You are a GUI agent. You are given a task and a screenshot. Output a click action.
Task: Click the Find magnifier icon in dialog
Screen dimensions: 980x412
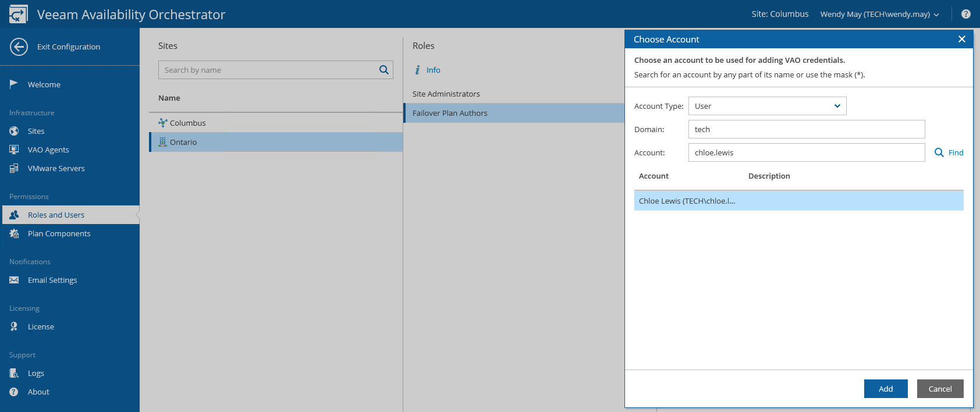[939, 152]
